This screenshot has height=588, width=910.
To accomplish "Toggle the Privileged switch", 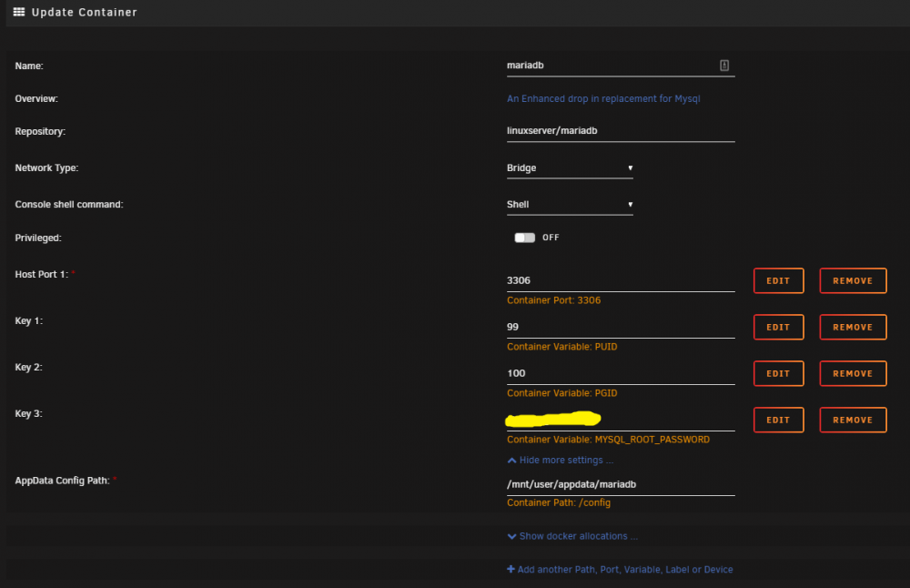I will (525, 238).
